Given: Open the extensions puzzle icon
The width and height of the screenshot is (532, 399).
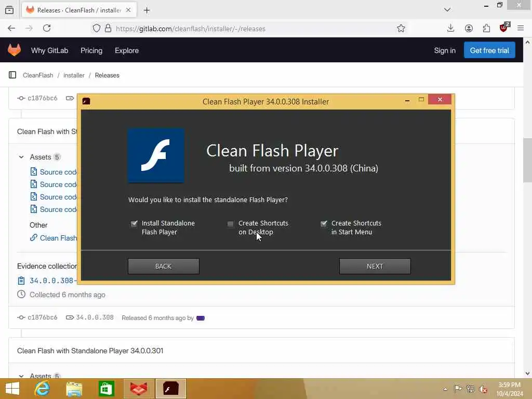Looking at the screenshot, I should 486,28.
